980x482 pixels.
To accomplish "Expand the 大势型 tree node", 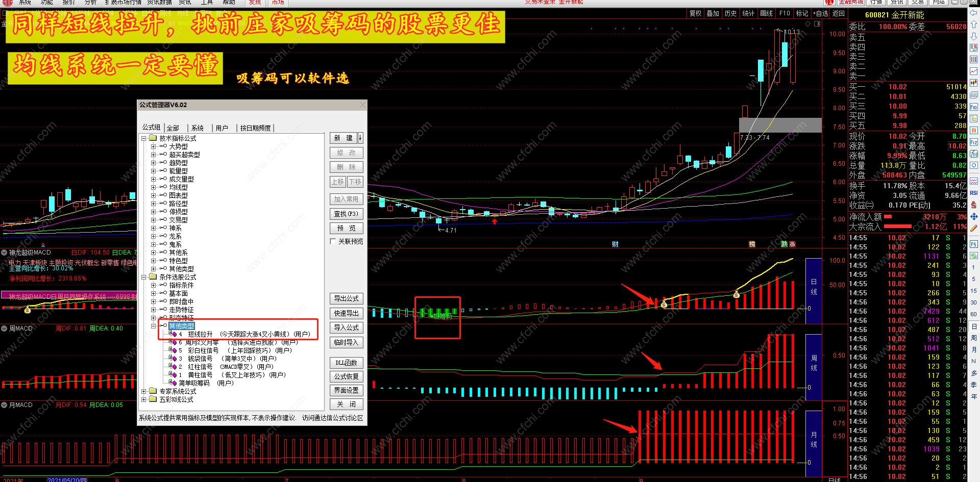I will (x=153, y=146).
